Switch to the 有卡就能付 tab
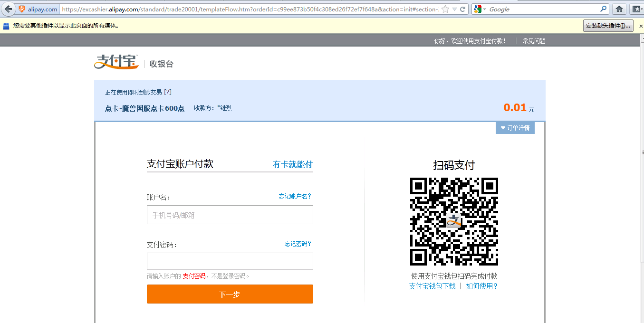Screen dimensions: 644x323 tap(293, 164)
